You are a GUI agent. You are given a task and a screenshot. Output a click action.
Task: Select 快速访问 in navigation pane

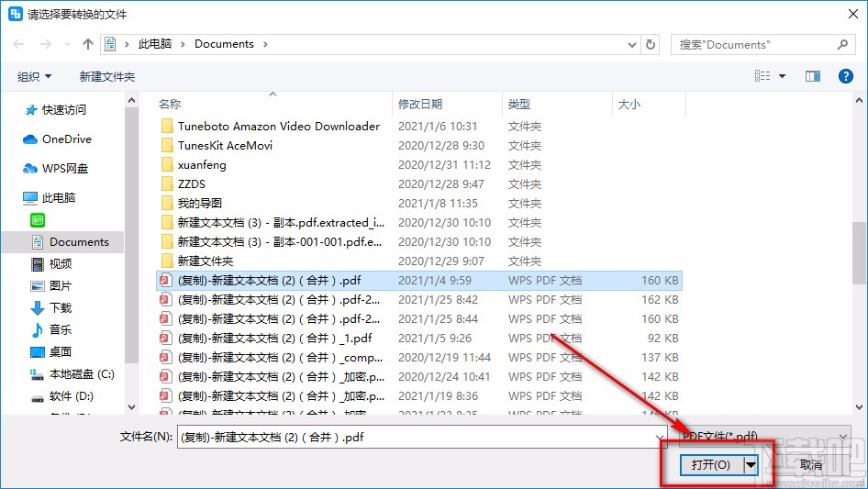(x=55, y=110)
